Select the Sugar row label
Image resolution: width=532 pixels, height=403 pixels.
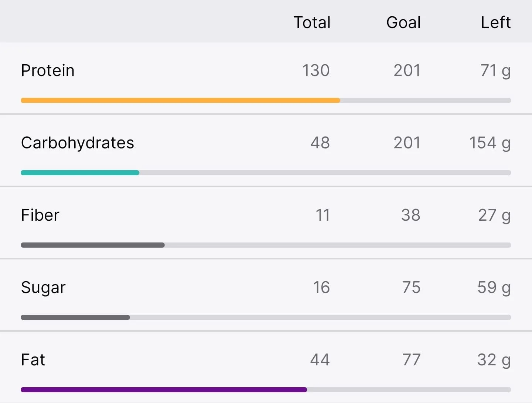(43, 287)
